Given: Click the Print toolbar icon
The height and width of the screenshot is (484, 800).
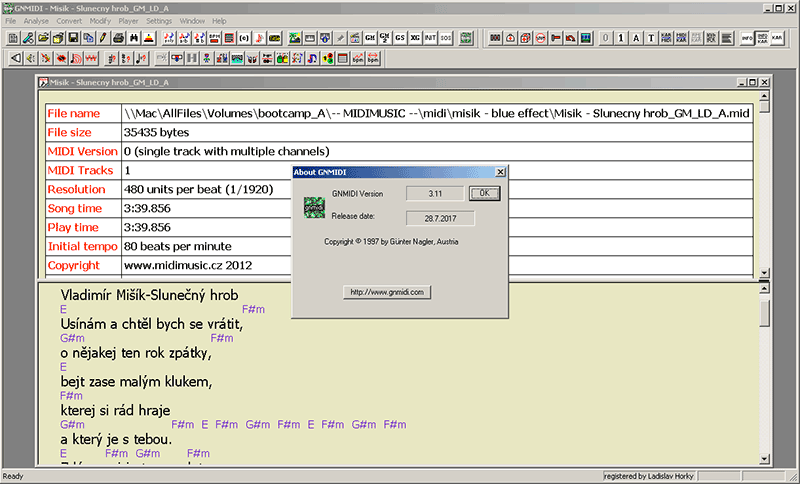Looking at the screenshot, I should pos(119,38).
